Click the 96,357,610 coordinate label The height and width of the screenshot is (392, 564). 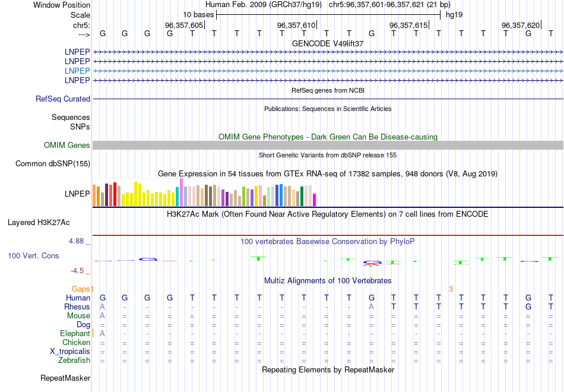coord(296,25)
